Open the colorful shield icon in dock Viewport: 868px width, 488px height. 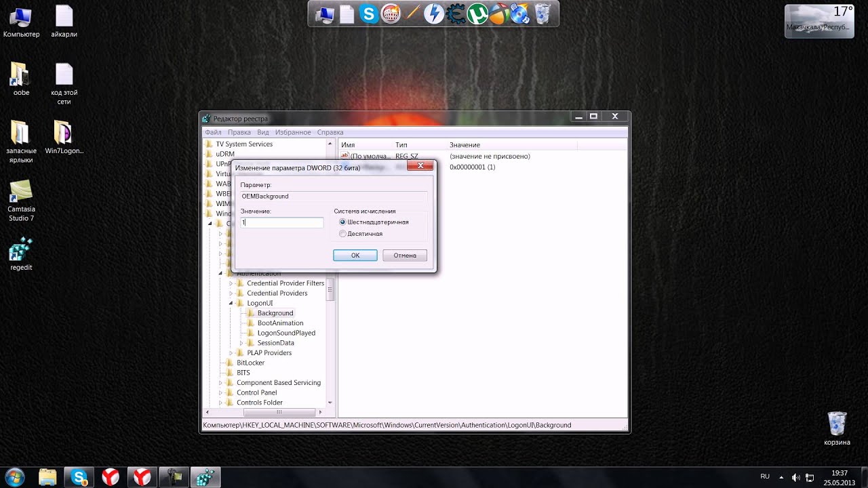click(499, 14)
